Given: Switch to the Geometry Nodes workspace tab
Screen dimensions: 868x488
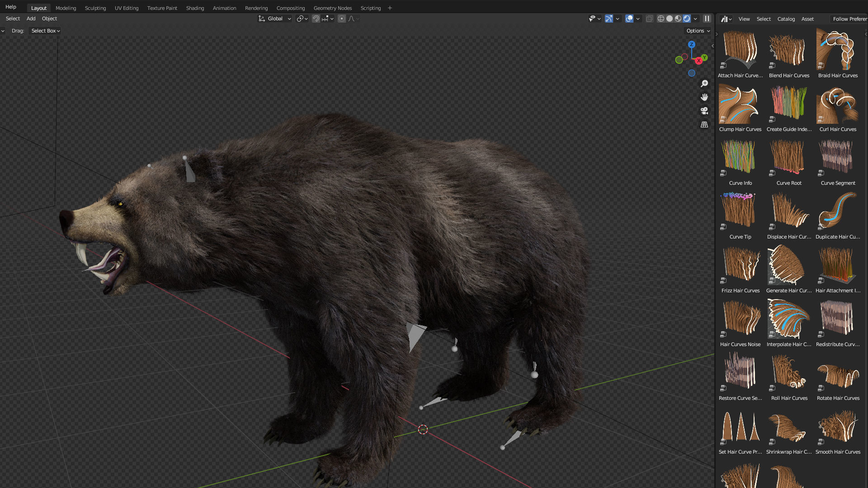Looking at the screenshot, I should [x=333, y=8].
